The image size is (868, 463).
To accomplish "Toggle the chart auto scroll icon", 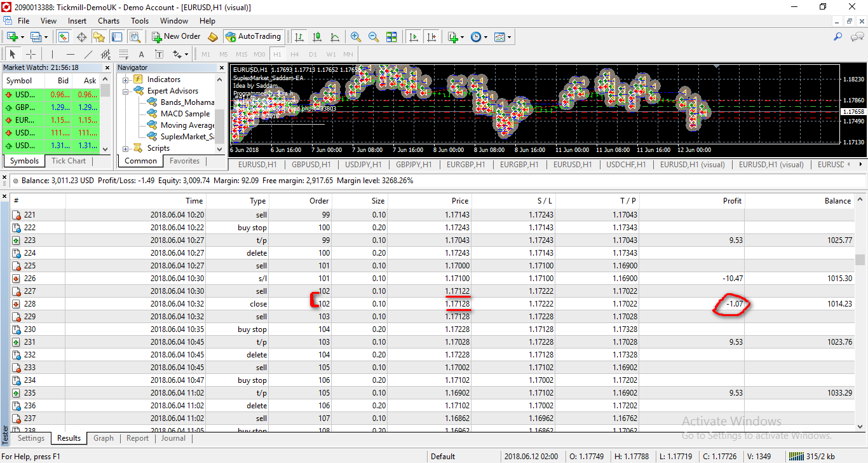I will (414, 37).
